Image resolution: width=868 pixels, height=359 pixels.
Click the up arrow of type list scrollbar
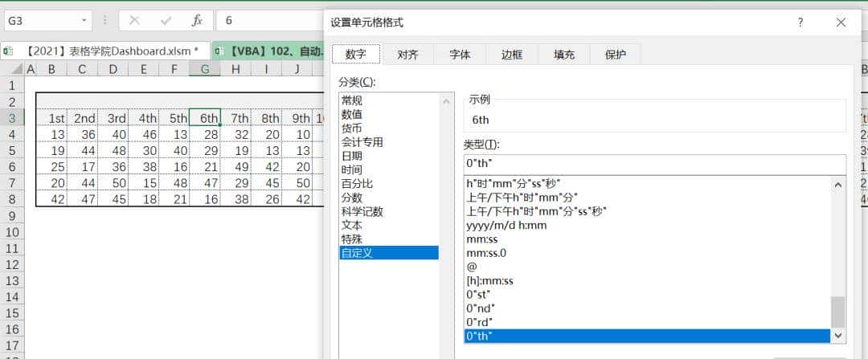tap(838, 185)
